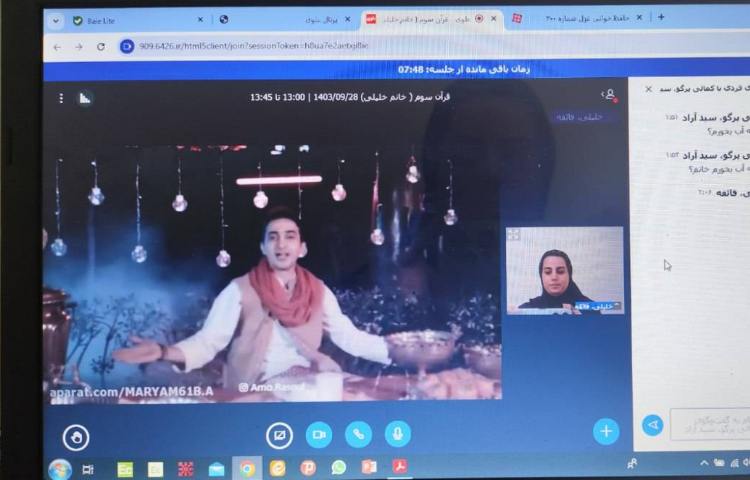Click the Windows Start button
This screenshot has width=750, height=480.
(x=59, y=468)
